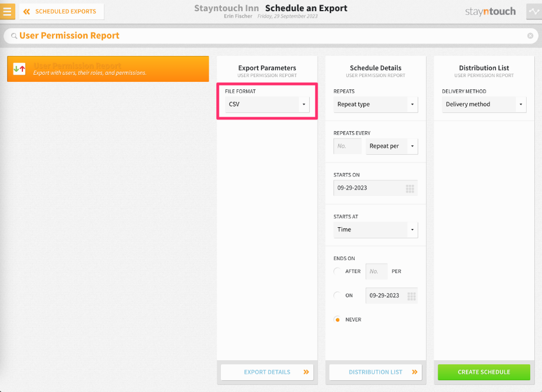Open the Repeat per dropdown
Viewport: 542px width, 392px height.
click(392, 146)
